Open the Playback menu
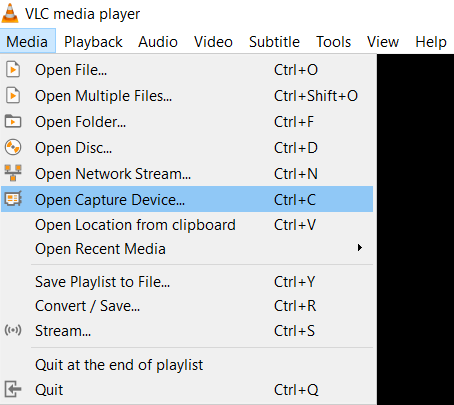 pyautogui.click(x=93, y=42)
